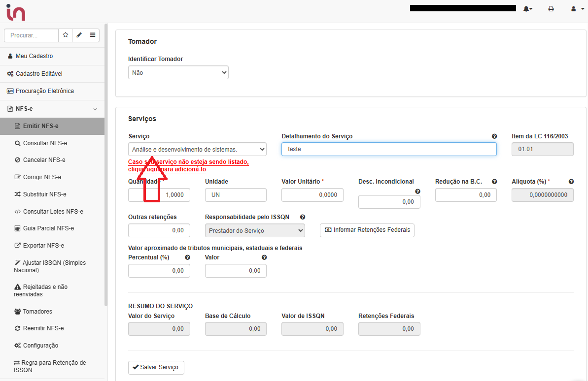This screenshot has width=588, height=381.
Task: Click the hamburger list icon beside search
Action: [x=92, y=35]
